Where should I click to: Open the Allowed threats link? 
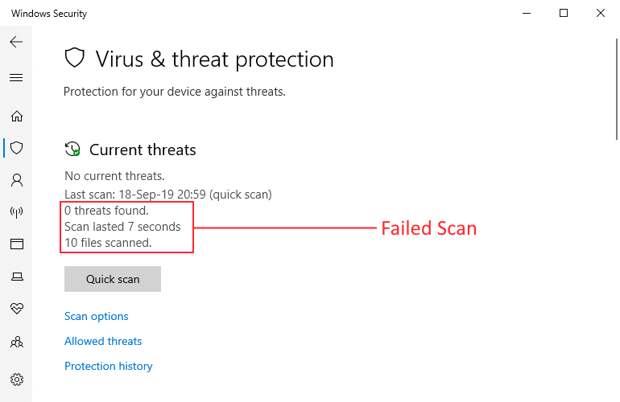click(103, 341)
